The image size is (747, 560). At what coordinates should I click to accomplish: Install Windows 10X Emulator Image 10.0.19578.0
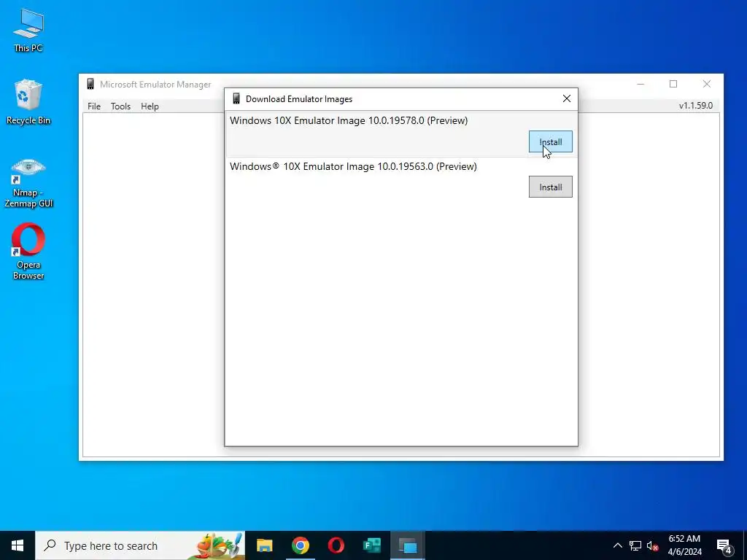[x=550, y=141]
